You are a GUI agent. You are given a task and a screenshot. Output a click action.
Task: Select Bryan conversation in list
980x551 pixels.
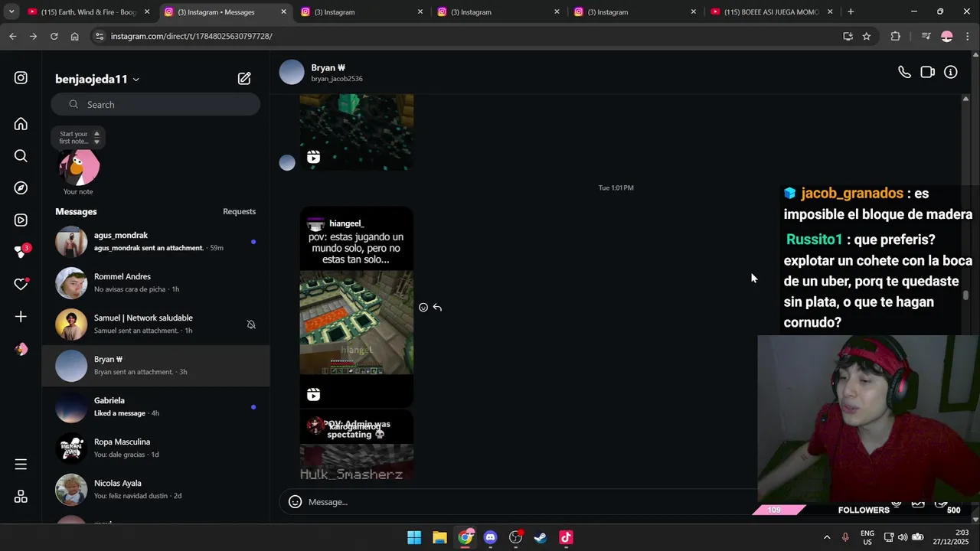[155, 366]
